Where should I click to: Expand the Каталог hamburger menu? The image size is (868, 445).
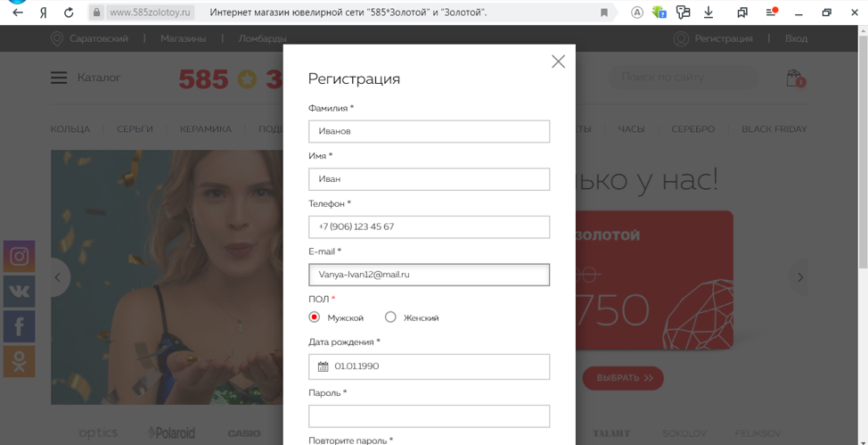click(x=59, y=78)
